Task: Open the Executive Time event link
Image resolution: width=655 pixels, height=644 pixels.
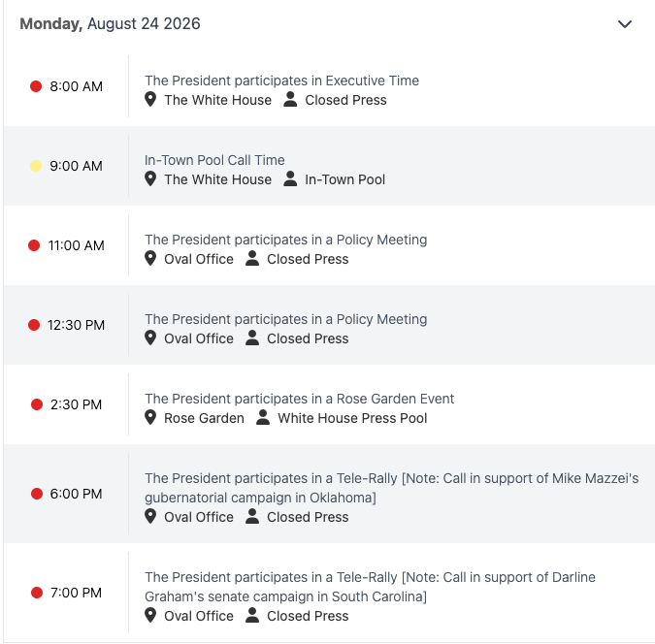Action: [x=282, y=80]
